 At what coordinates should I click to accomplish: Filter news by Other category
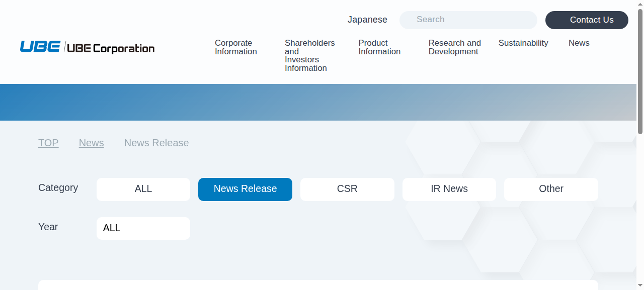(x=551, y=189)
